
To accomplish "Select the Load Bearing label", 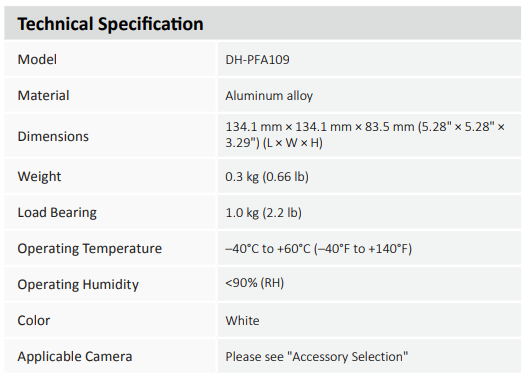I will 57,213.
